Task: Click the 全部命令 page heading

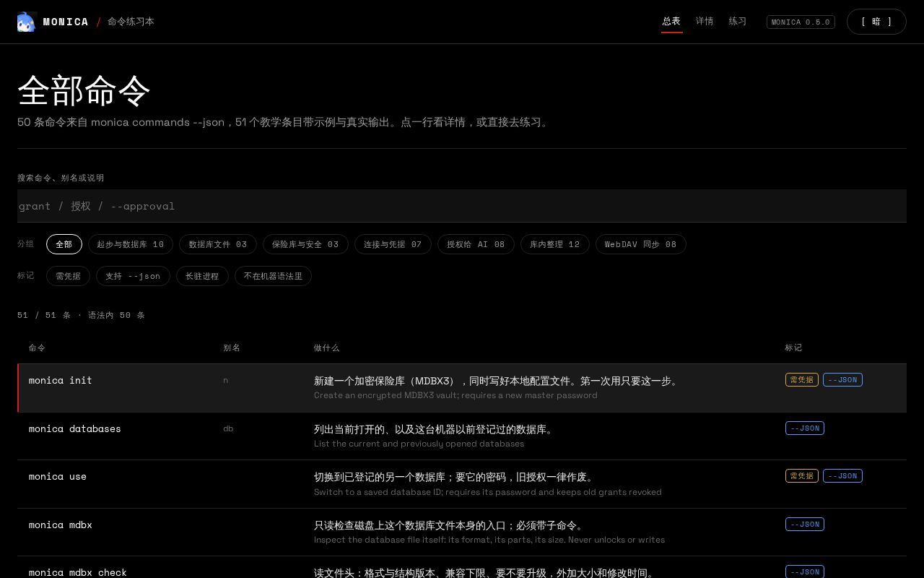Action: [84, 91]
